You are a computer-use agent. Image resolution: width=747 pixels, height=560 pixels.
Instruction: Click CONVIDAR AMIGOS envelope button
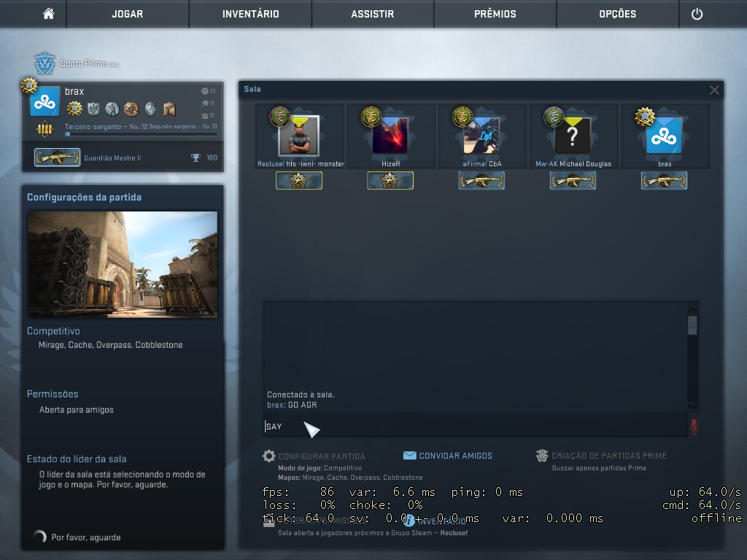click(x=448, y=456)
